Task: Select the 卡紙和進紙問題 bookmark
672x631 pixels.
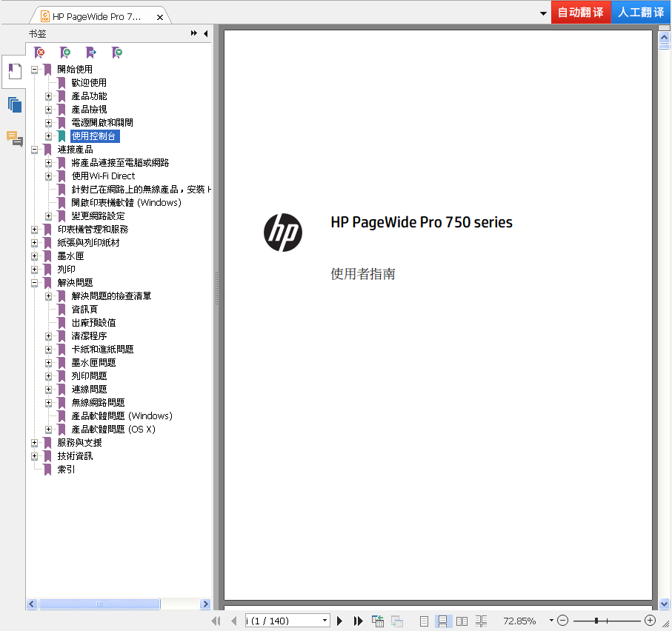Action: [x=102, y=349]
